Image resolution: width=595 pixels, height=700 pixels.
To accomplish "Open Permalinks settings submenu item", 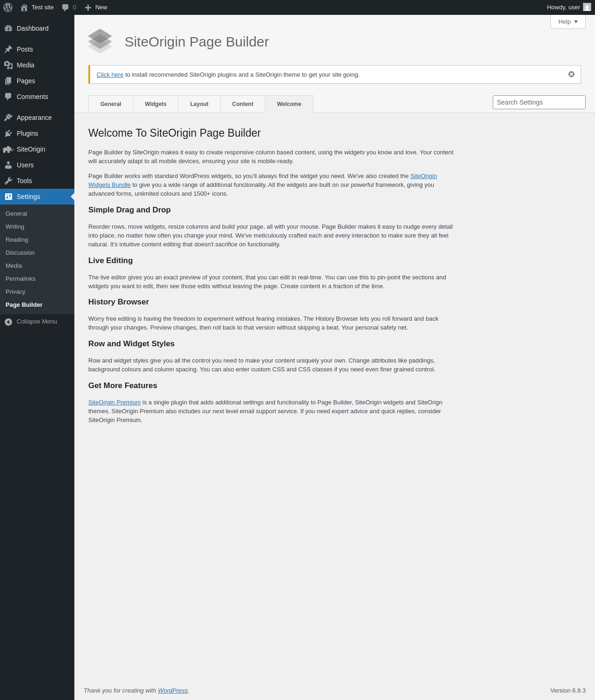I will 20,279.
